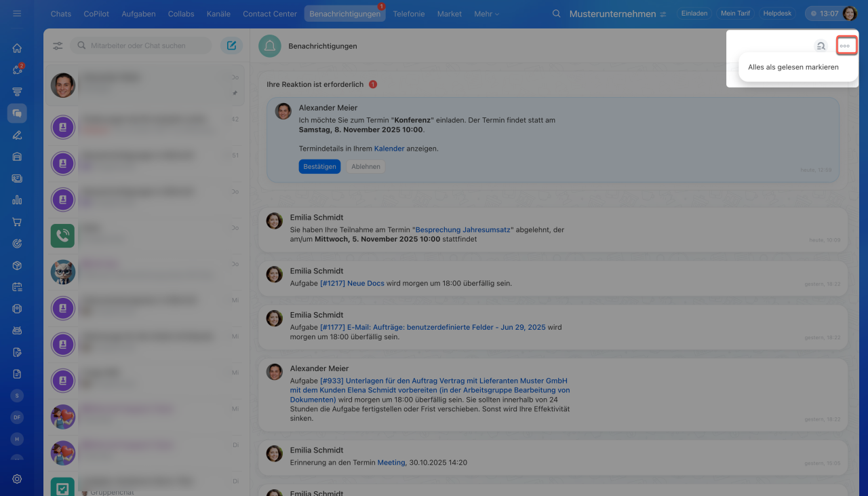Expand the Mehr dropdown menu
Screen dimensions: 868x496
coord(487,14)
